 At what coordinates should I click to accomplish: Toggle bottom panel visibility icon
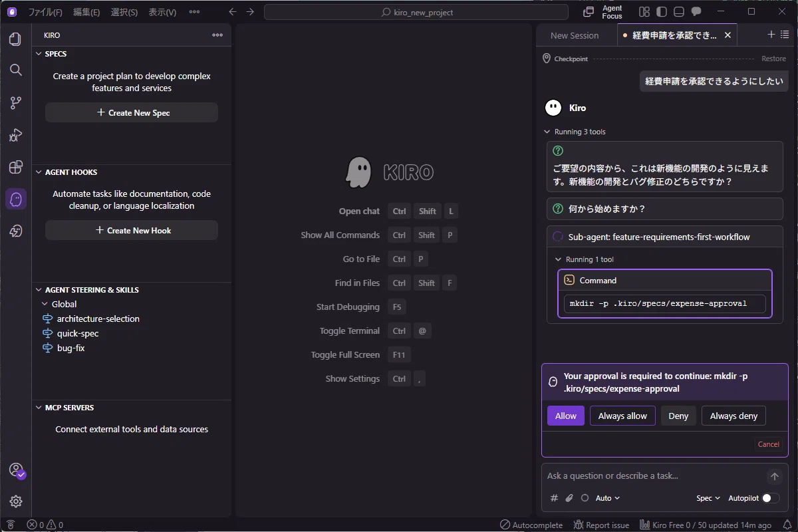click(x=678, y=12)
